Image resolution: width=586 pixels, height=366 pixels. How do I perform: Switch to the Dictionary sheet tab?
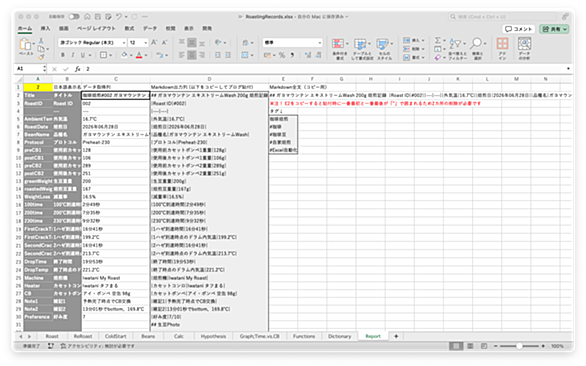pyautogui.click(x=339, y=336)
